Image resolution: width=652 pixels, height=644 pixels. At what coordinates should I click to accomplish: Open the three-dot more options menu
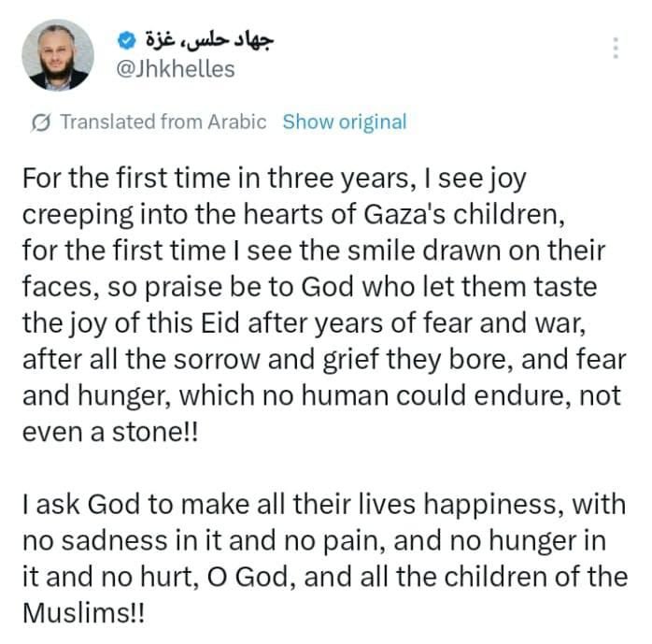616,48
